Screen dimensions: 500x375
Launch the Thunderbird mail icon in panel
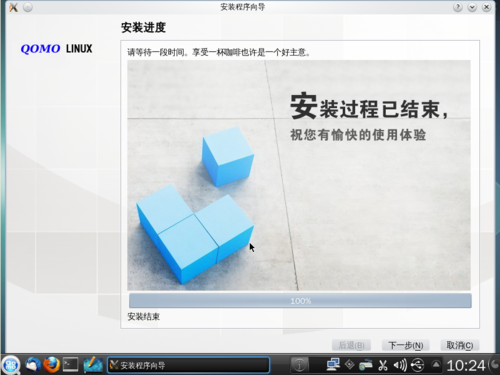(x=33, y=365)
